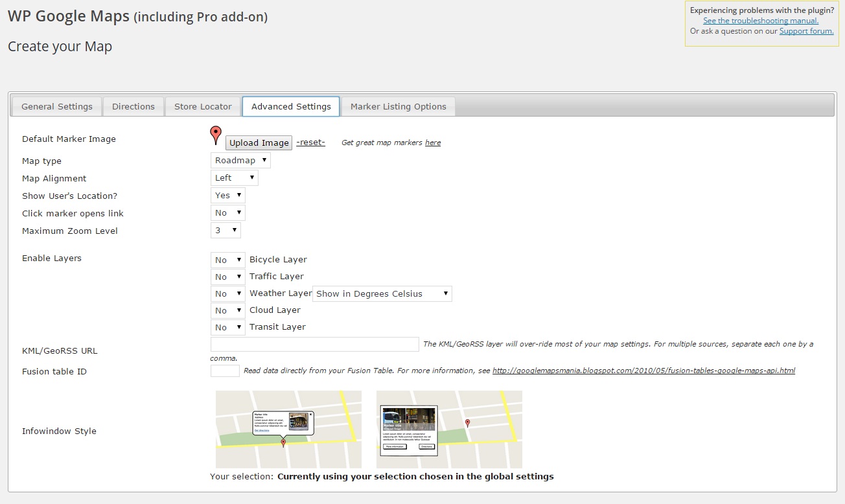This screenshot has width=845, height=504.
Task: Change Show User's Location dropdown
Action: (227, 194)
